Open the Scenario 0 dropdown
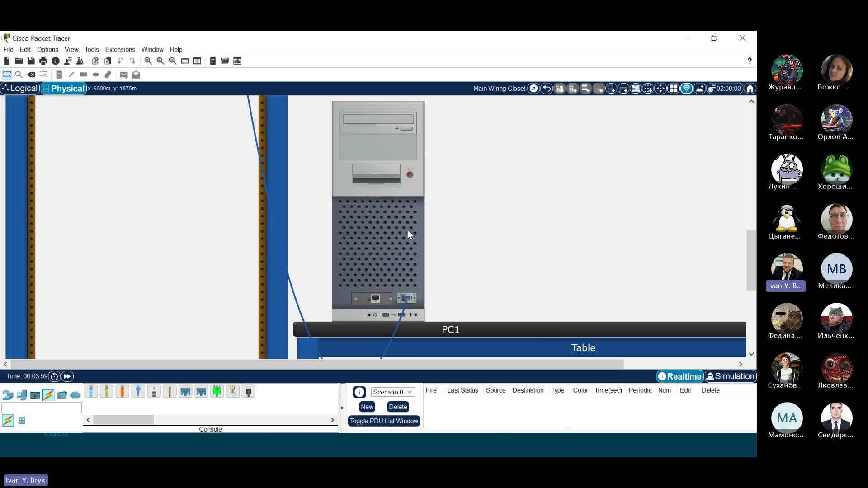This screenshot has height=488, width=868. 392,392
